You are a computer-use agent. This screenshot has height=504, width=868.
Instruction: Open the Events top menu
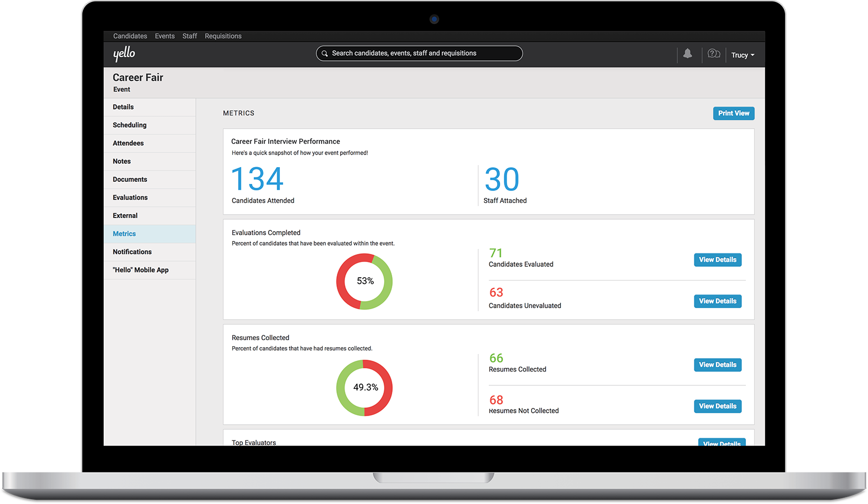165,36
